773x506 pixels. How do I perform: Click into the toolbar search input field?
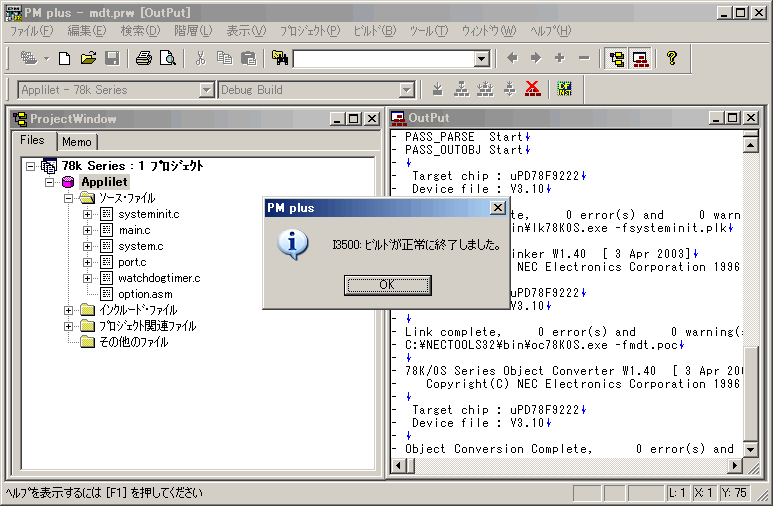(x=384, y=59)
